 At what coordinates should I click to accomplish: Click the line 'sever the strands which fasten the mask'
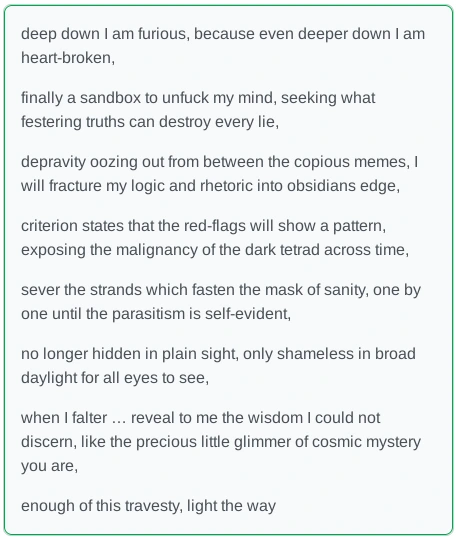(221, 290)
